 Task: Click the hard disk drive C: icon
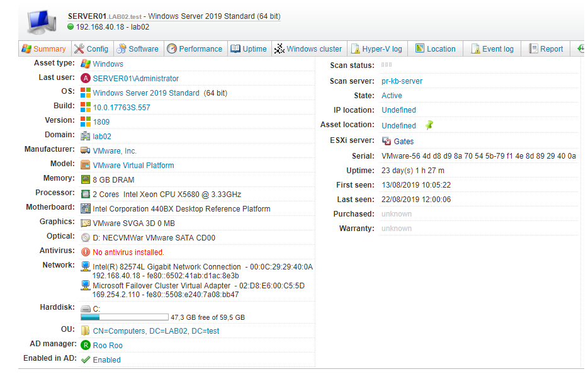click(86, 309)
